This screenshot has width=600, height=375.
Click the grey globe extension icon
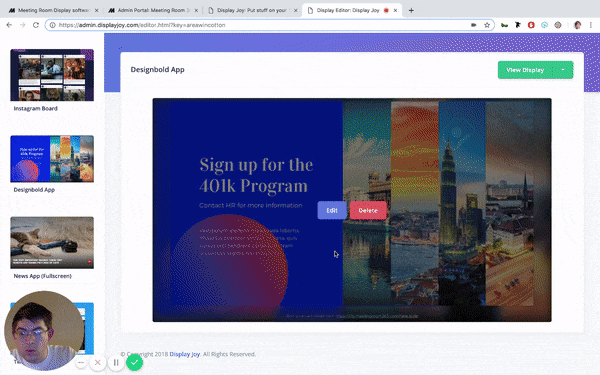point(558,25)
